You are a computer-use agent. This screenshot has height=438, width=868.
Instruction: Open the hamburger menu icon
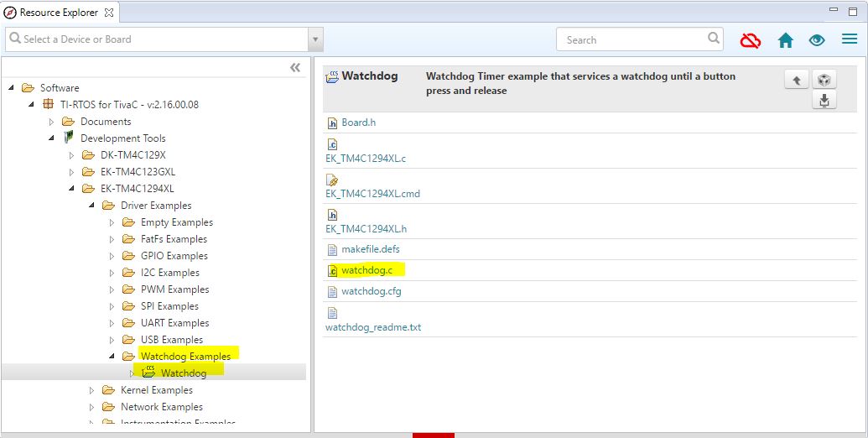[850, 39]
